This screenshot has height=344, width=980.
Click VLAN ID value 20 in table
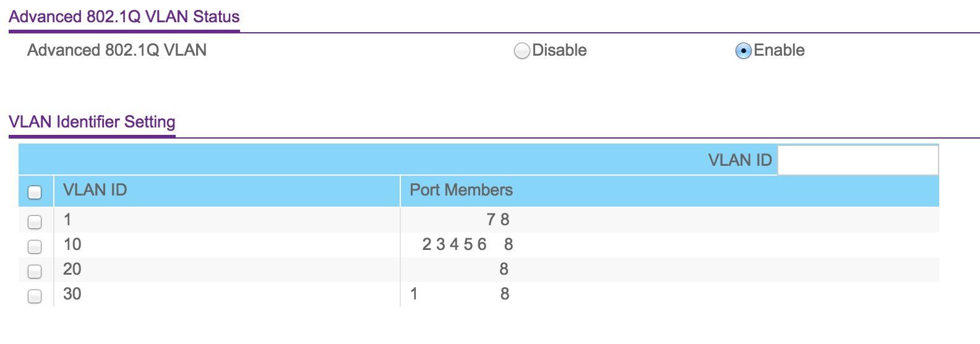click(x=72, y=269)
